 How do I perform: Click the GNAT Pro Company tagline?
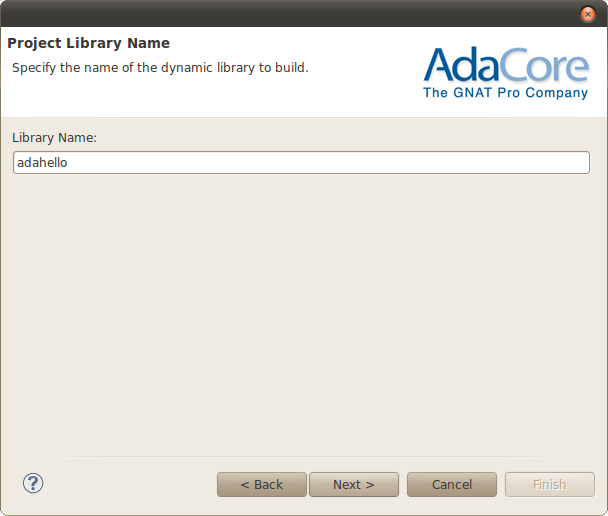506,93
